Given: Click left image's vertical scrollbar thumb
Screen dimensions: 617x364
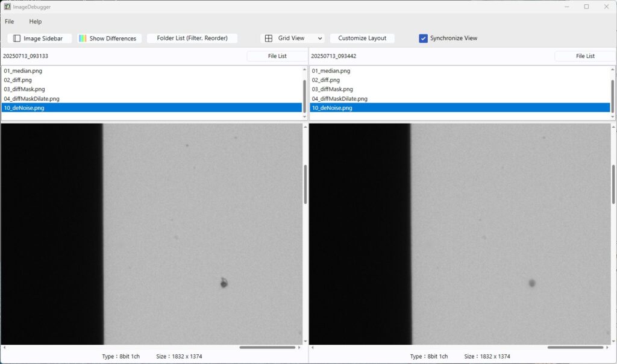Looking at the screenshot, I should (x=305, y=184).
